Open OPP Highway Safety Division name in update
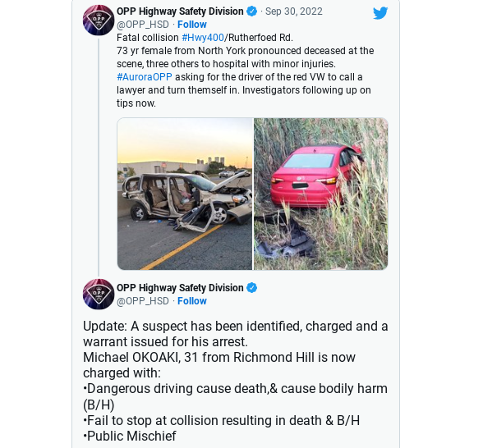Image resolution: width=483 pixels, height=448 pixels. [180, 288]
